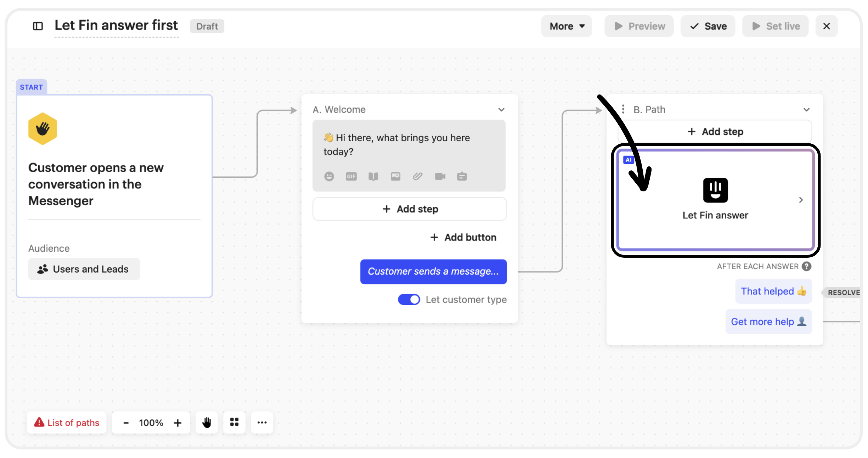Image resolution: width=868 pixels, height=458 pixels.
Task: Click the grid auto-arrange icon
Action: [234, 422]
